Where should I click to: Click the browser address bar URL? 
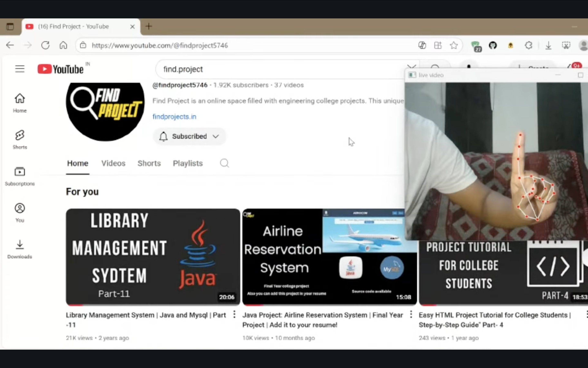coord(160,46)
